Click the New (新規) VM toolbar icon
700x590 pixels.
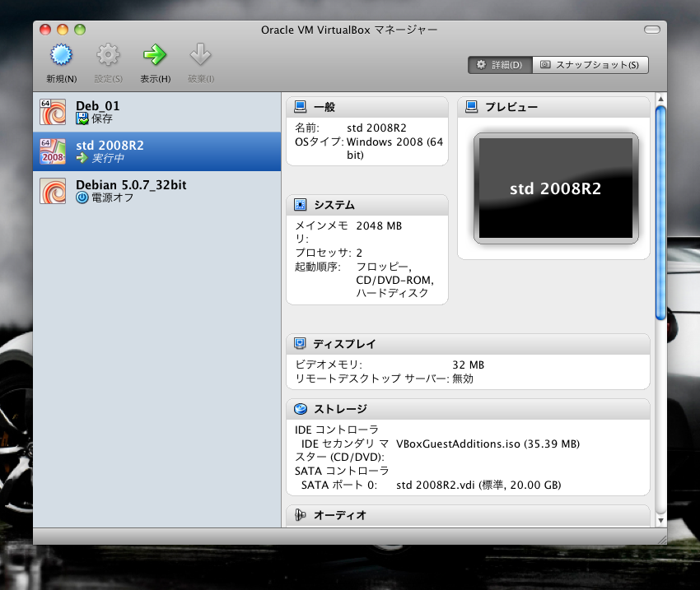pyautogui.click(x=61, y=55)
